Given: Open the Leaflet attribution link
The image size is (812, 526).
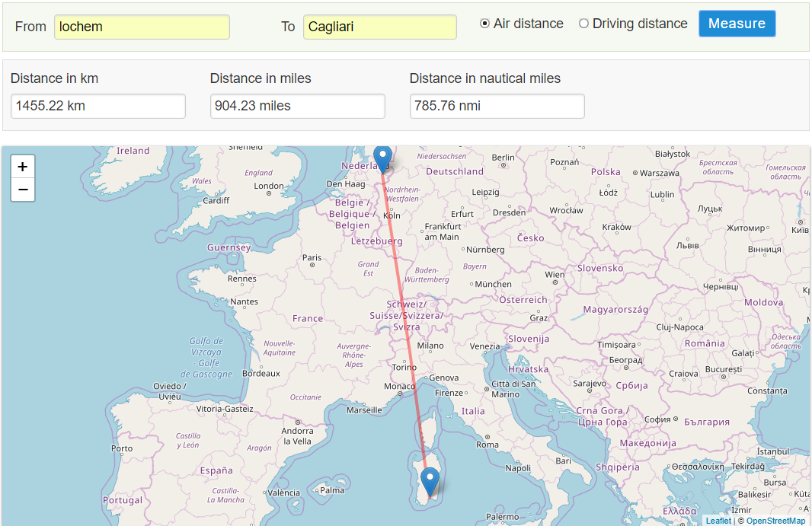Looking at the screenshot, I should (718, 521).
